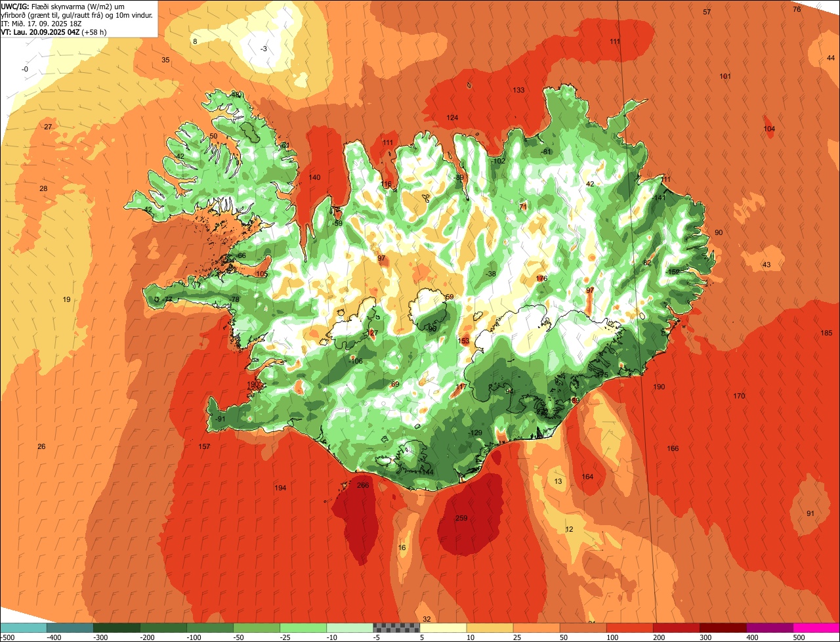This screenshot has width=840, height=642.
Task: Click the '185' flux value
Action: 826,333
